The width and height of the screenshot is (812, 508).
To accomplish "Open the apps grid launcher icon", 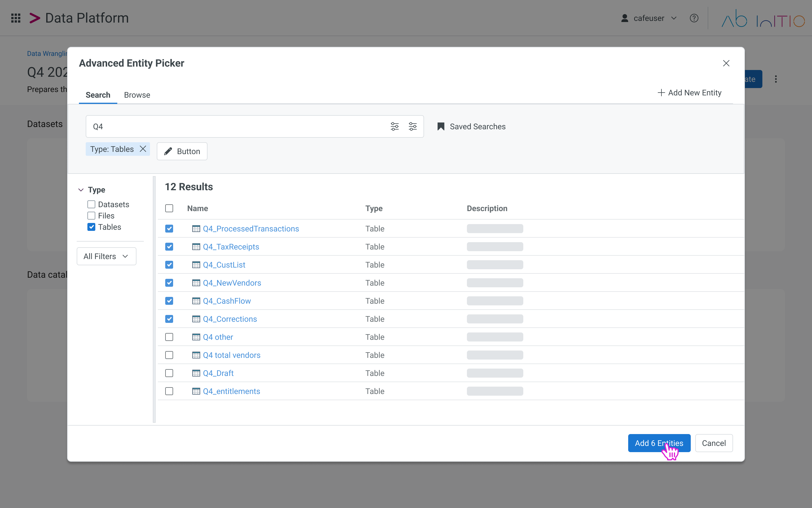I will point(16,18).
